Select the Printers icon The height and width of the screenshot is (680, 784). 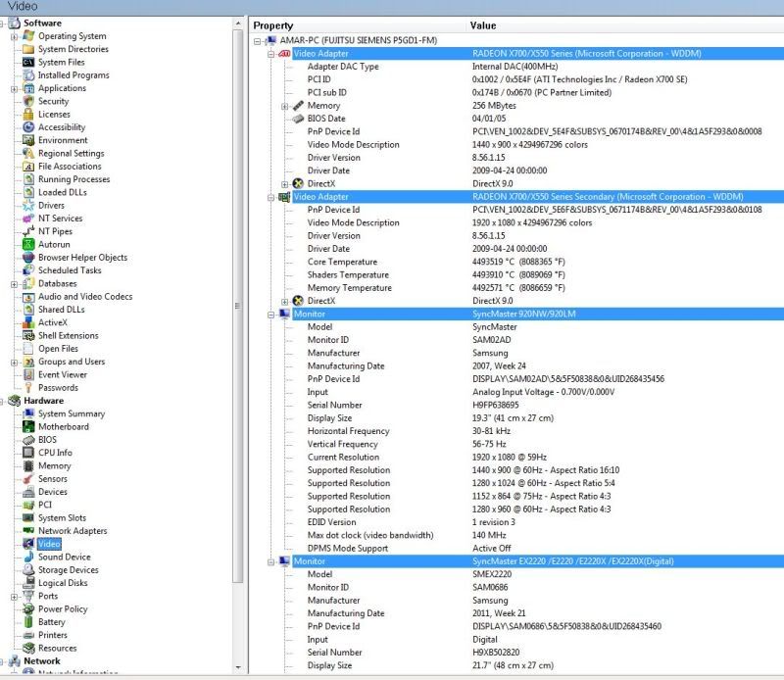pyautogui.click(x=28, y=635)
